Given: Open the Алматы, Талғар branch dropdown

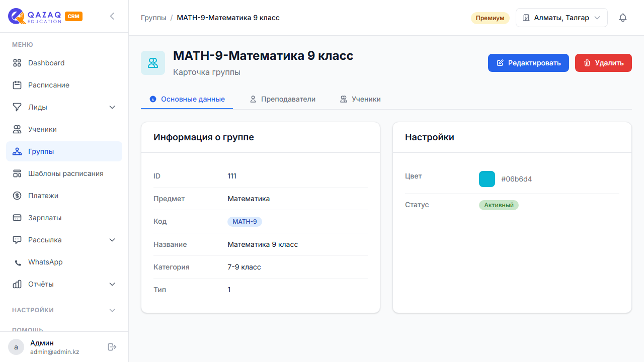Looking at the screenshot, I should pos(561,18).
